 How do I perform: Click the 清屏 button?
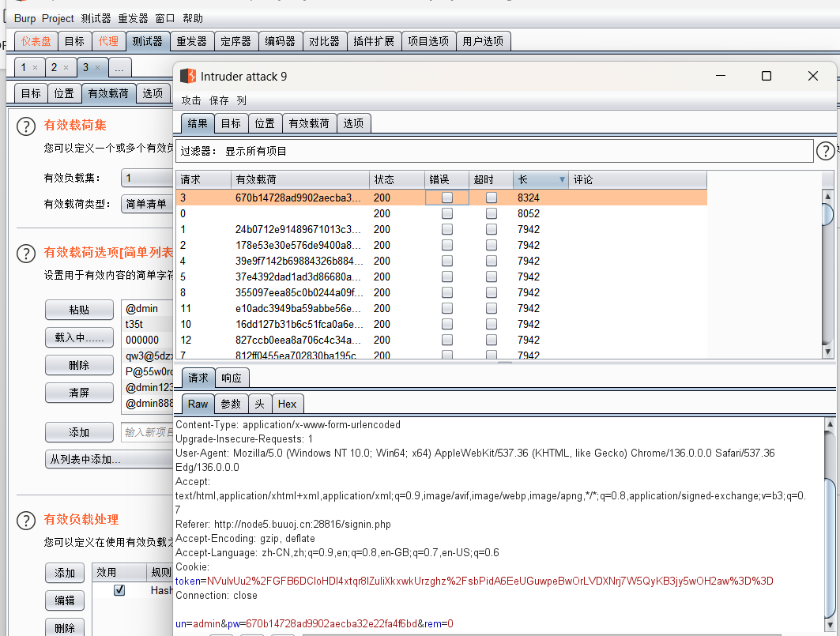(x=79, y=393)
